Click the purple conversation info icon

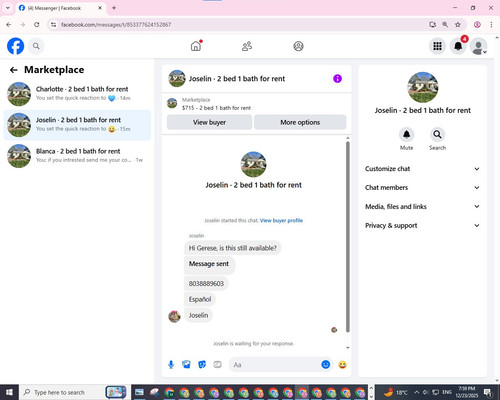pyautogui.click(x=337, y=79)
